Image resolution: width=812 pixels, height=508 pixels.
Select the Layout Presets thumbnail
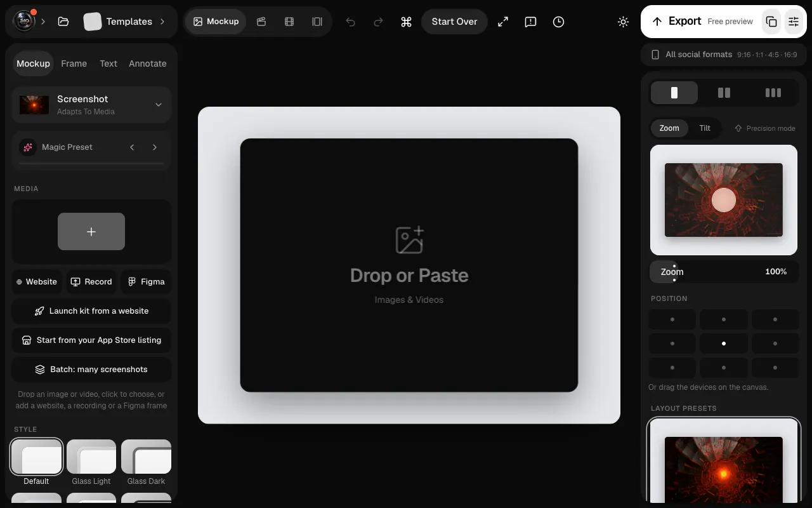724,460
